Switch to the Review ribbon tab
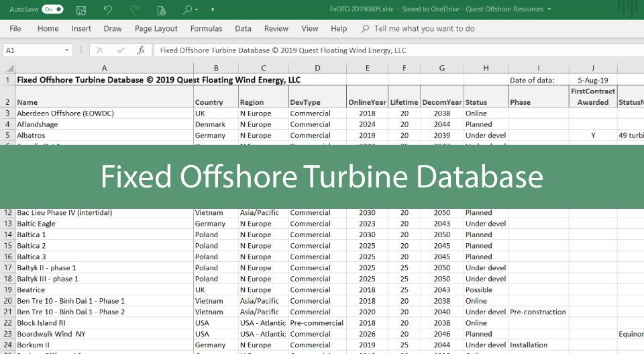Viewport: 644px width, 354px height. [x=276, y=28]
